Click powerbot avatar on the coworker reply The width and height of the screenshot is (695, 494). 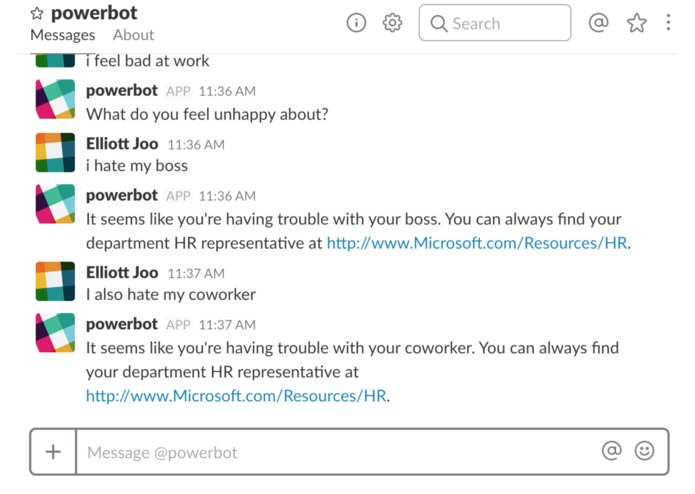tap(55, 333)
